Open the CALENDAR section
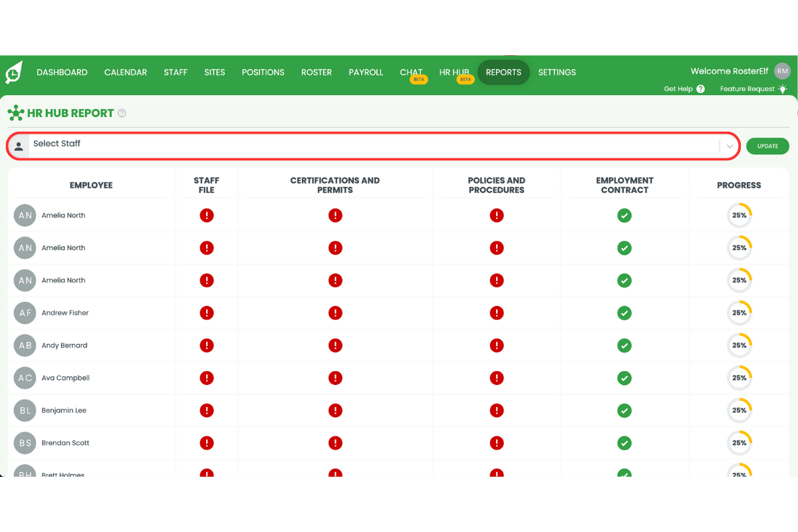This screenshot has width=798, height=532. [125, 72]
